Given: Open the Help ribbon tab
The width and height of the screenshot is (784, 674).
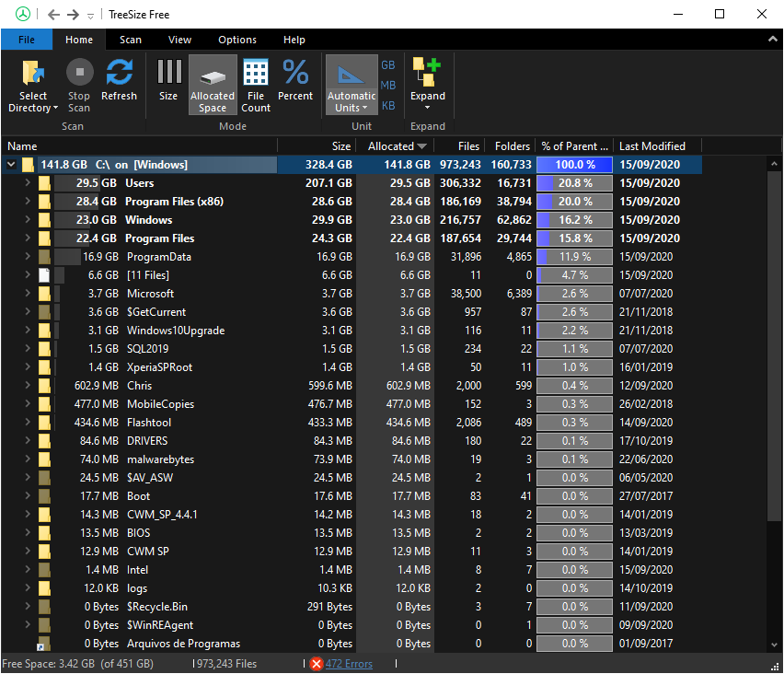Looking at the screenshot, I should pos(294,40).
